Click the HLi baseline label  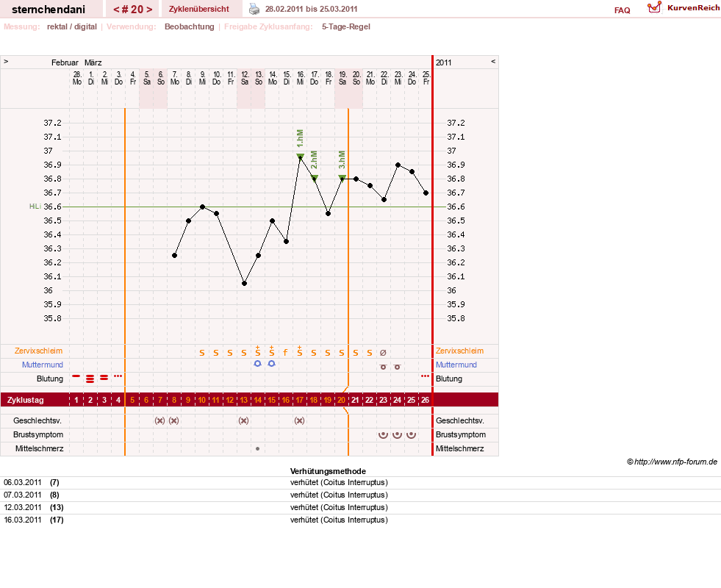(35, 207)
